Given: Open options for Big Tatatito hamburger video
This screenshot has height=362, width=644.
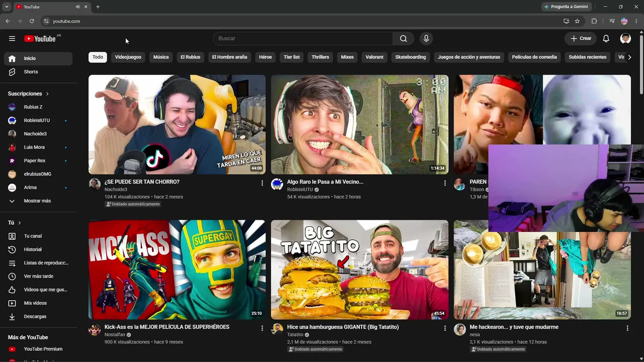Looking at the screenshot, I should pyautogui.click(x=445, y=328).
